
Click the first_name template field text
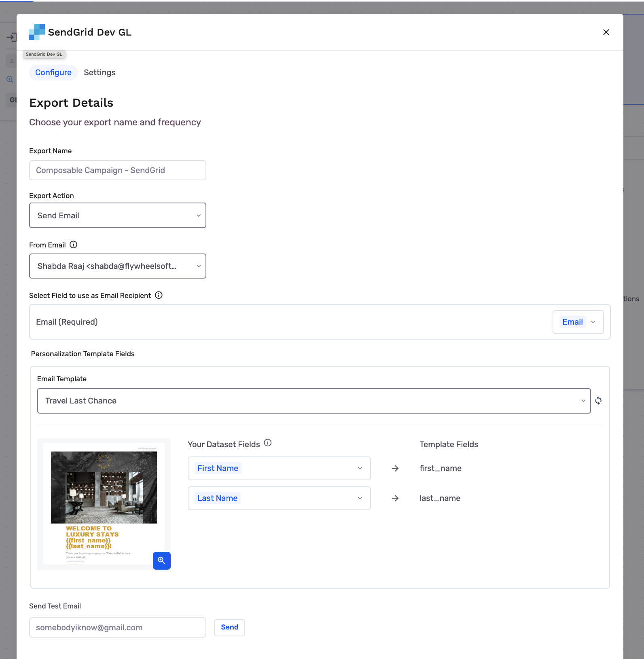441,468
